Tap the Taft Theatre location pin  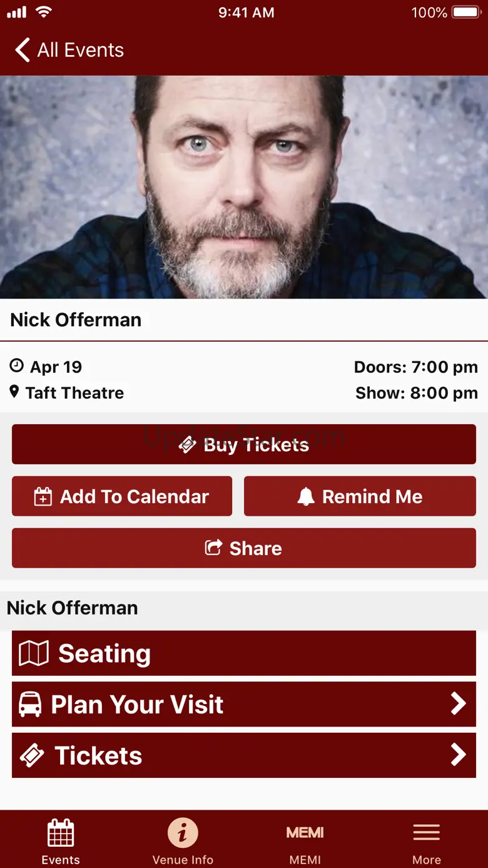tap(14, 392)
